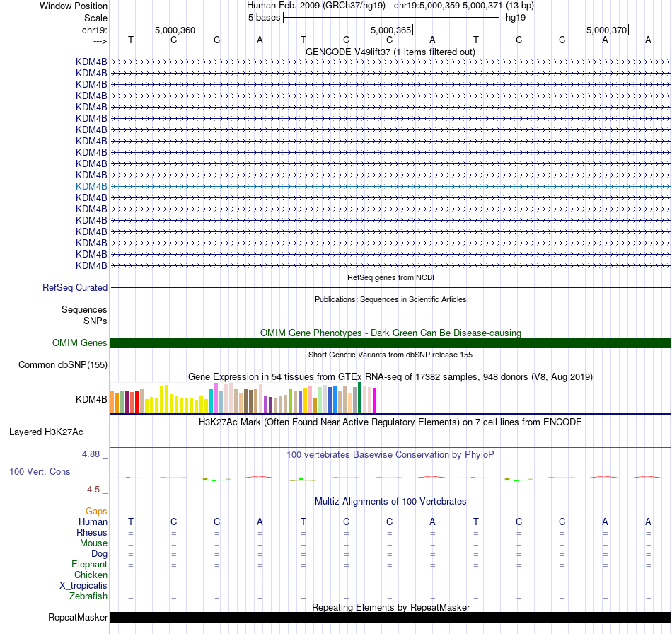
Task: Click the SNPs publications sub-label
Action: coord(95,321)
